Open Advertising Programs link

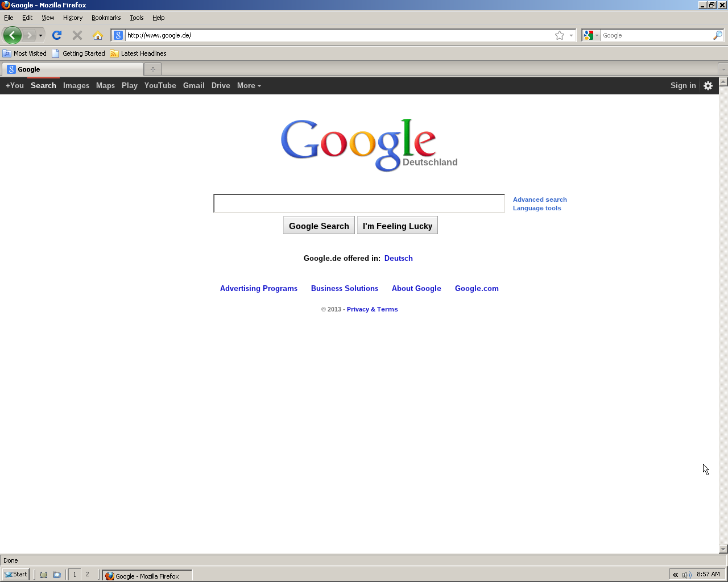[x=259, y=288]
